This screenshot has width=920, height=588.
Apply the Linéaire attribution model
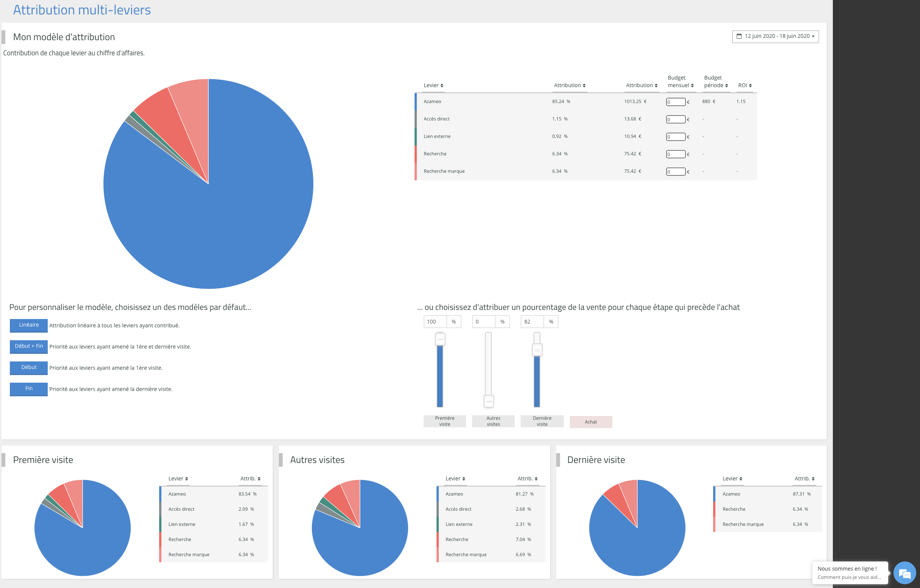coord(29,325)
